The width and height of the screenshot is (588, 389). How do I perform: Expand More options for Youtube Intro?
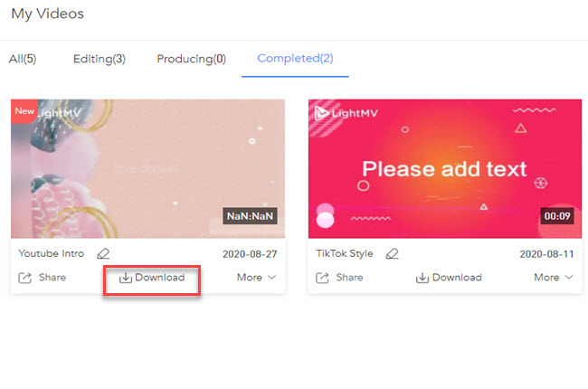coord(256,278)
